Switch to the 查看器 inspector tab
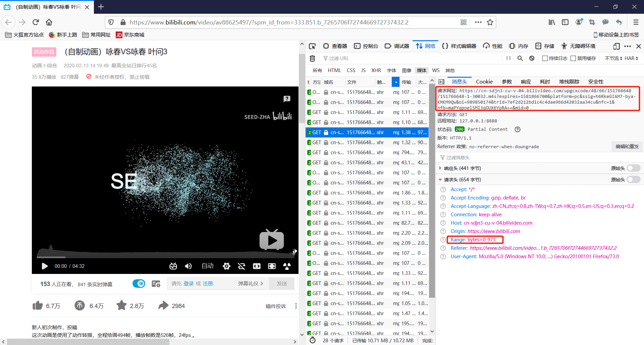 point(335,46)
